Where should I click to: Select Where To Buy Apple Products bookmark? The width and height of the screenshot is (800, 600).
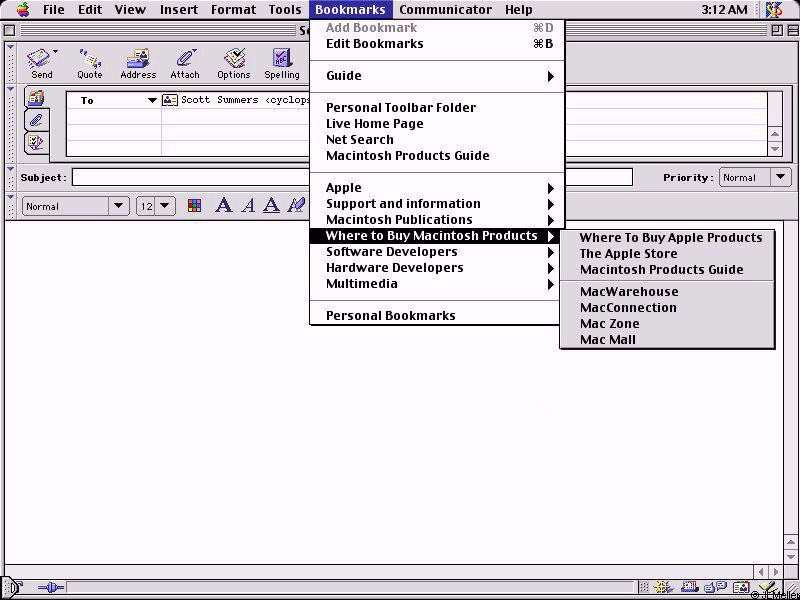pyautogui.click(x=667, y=238)
